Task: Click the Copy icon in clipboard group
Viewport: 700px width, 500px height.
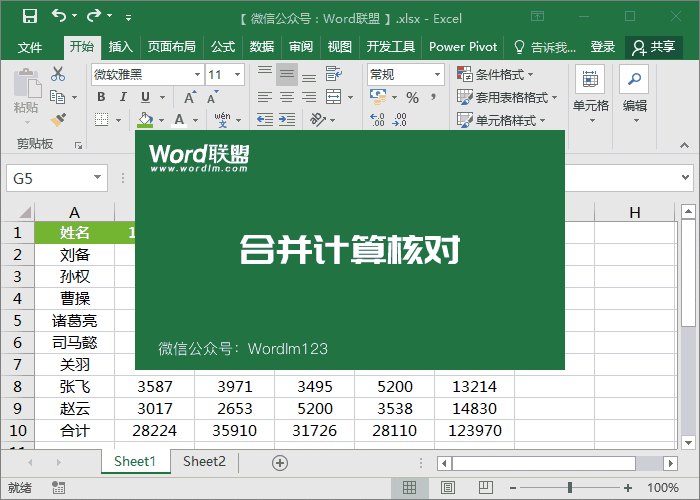Action: coord(58,96)
